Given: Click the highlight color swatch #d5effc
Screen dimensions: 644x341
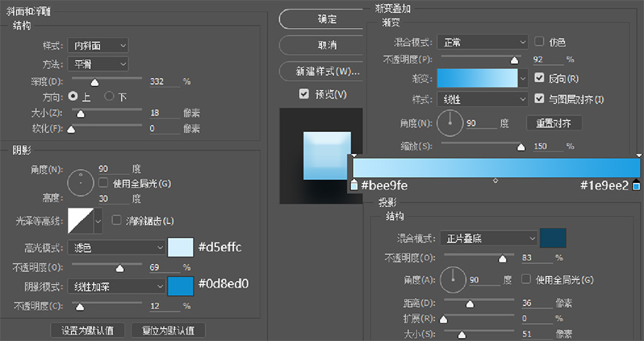Looking at the screenshot, I should point(181,247).
